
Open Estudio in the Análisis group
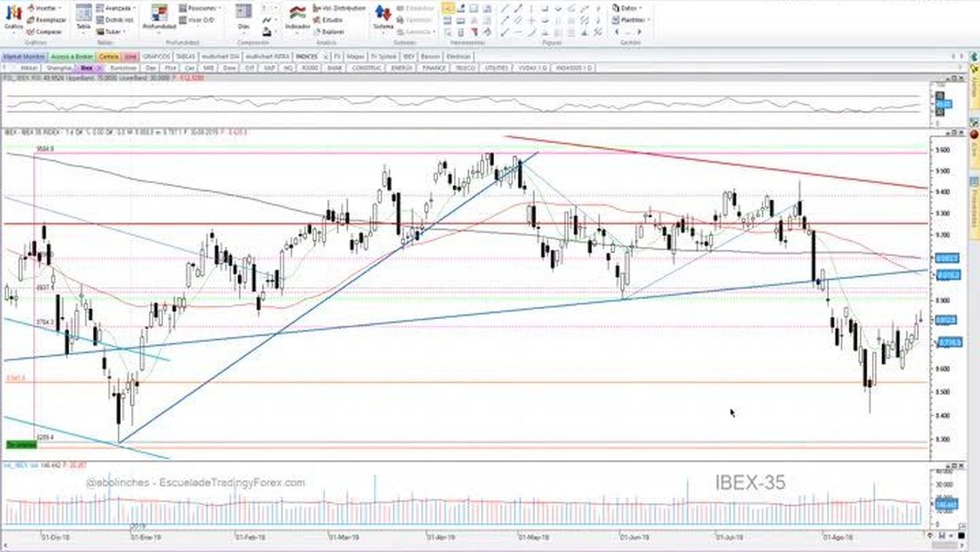327,20
